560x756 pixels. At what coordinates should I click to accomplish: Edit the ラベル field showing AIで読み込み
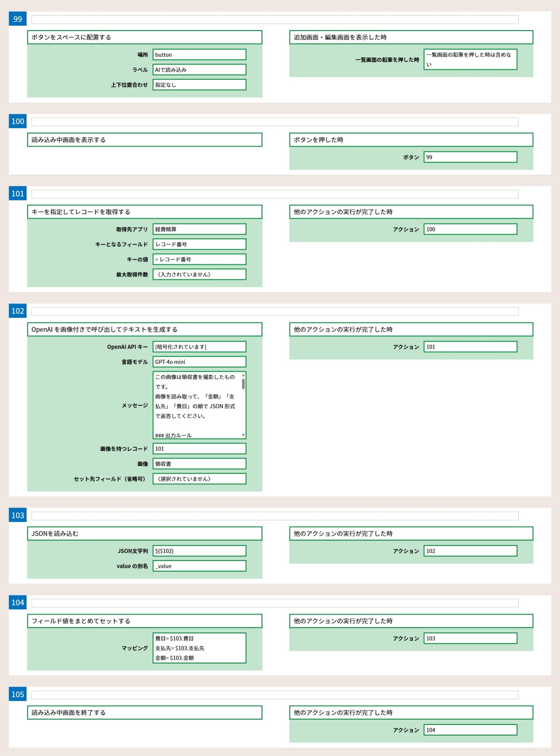click(199, 70)
